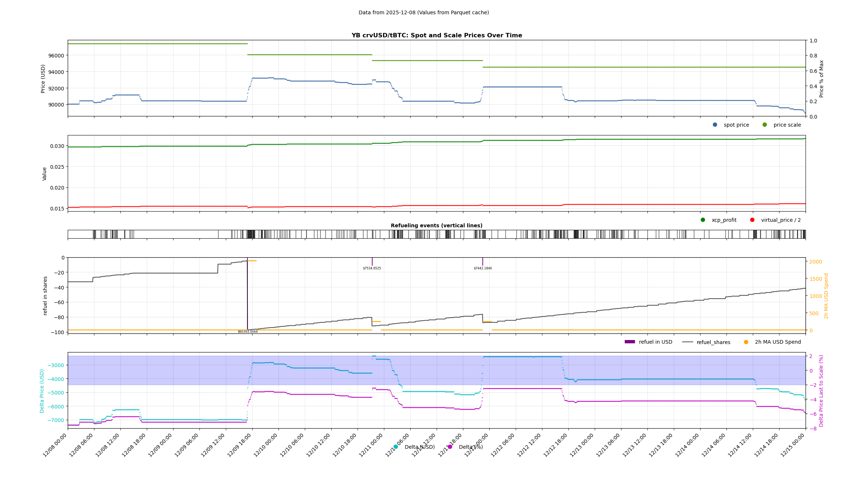Click the $7442.1846 refuel annotation label

[x=483, y=268]
